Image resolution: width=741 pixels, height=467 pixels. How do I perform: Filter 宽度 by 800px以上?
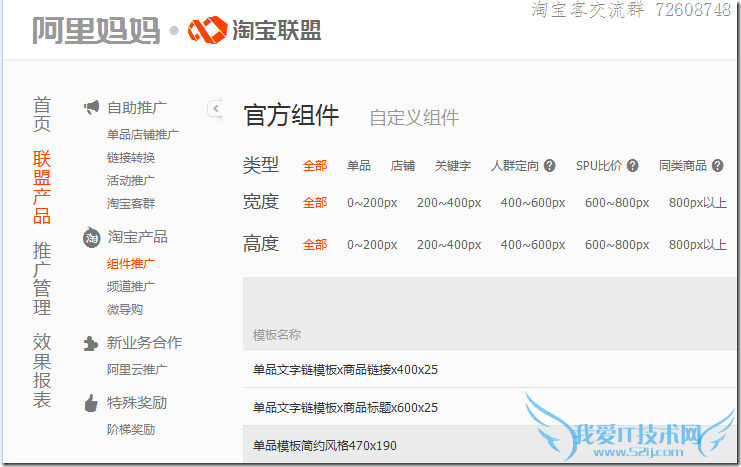pos(698,203)
